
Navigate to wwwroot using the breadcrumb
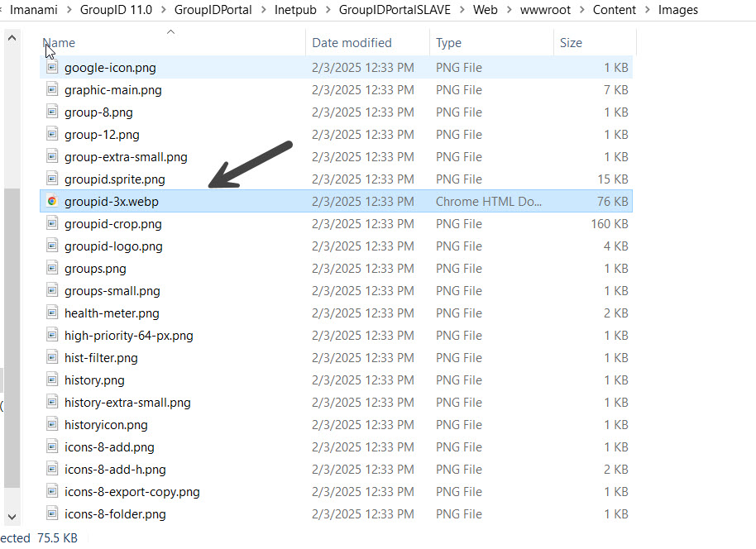tap(545, 10)
